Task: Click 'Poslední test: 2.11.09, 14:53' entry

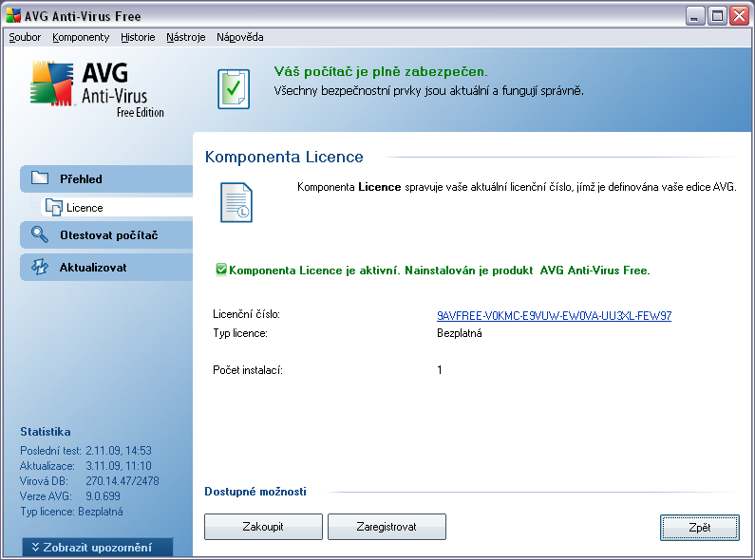Action: coord(85,451)
